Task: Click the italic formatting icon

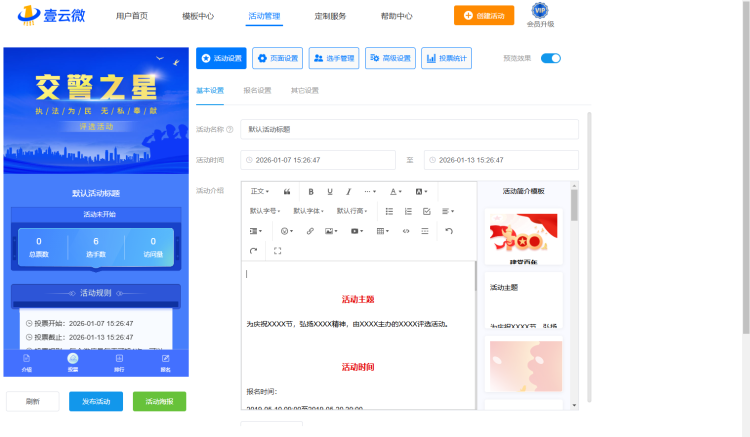Action: pos(348,191)
